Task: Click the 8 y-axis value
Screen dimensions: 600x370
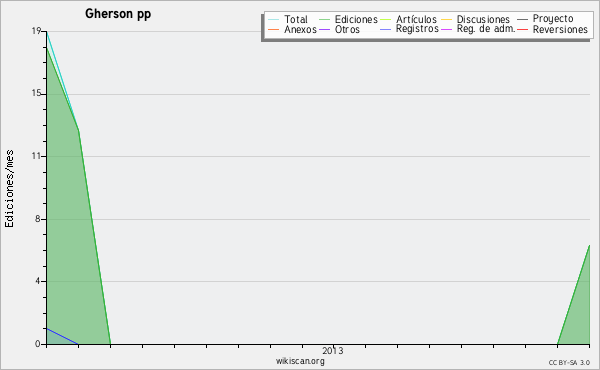Action: [x=38, y=219]
